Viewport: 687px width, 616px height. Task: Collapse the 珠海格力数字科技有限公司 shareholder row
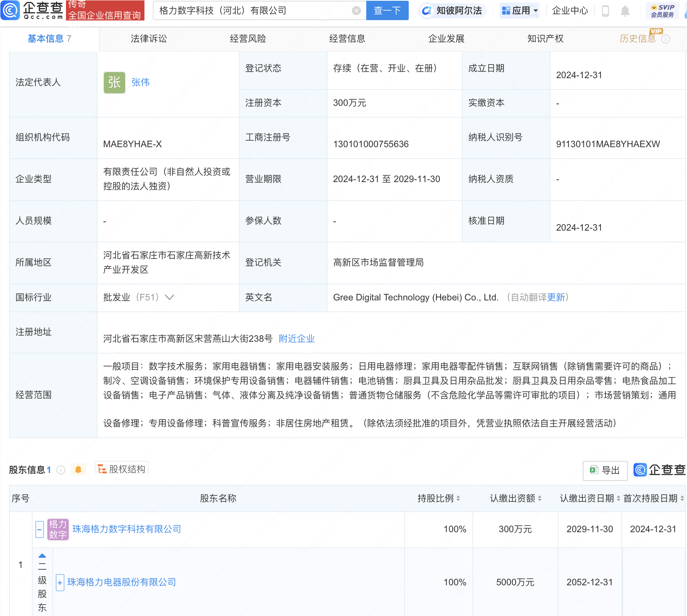click(x=39, y=530)
